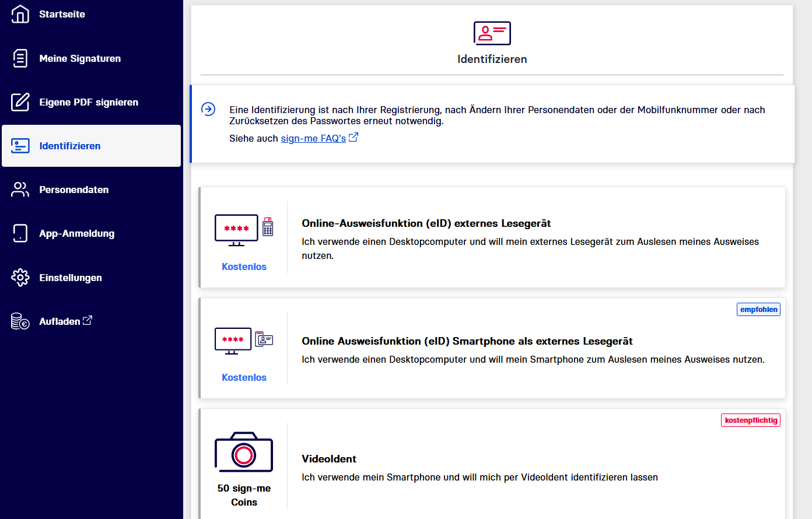Screen dimensions: 812x519
Task: Click the Personendaten people icon
Action: [x=20, y=190]
